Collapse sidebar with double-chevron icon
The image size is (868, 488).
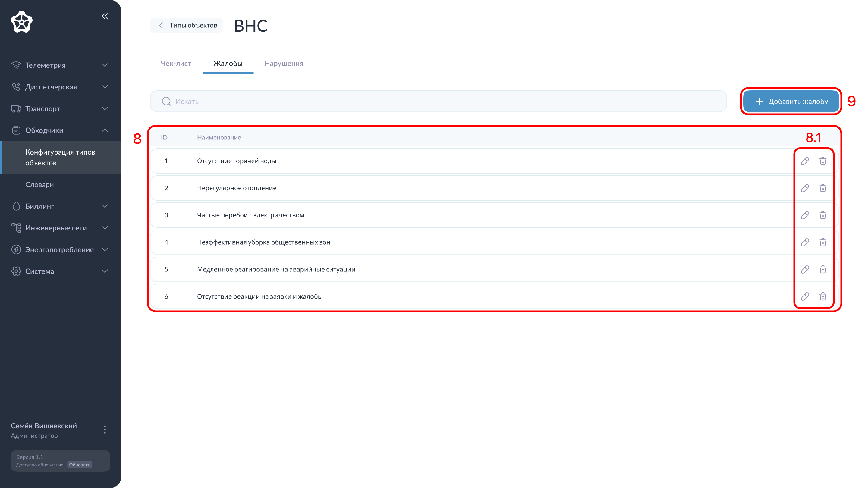coord(105,16)
